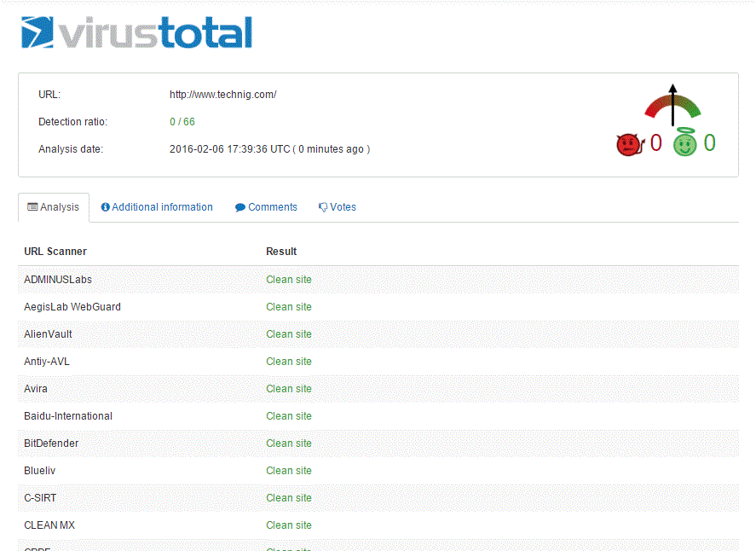Image resolution: width=756 pixels, height=551 pixels.
Task: Click the 0 / 66 detection ratio
Action: point(182,122)
